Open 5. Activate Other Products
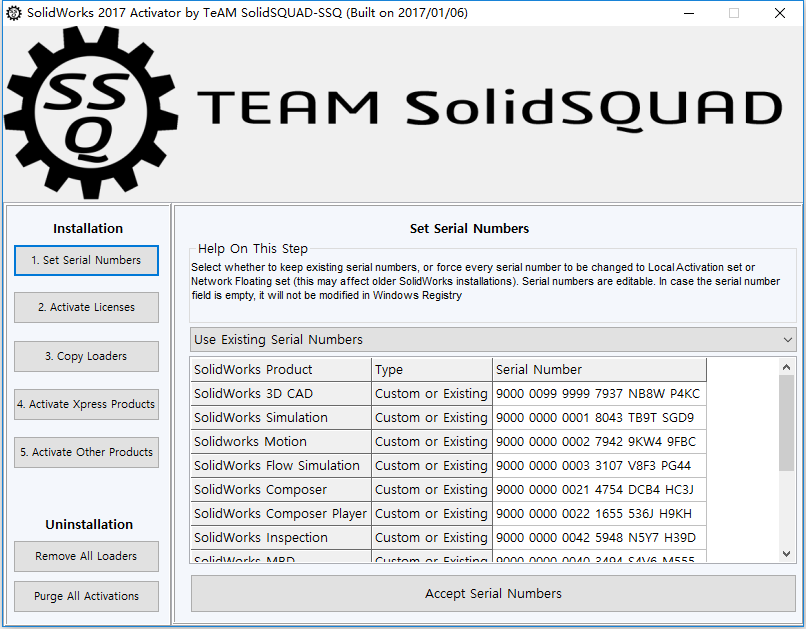The image size is (806, 629). [86, 452]
